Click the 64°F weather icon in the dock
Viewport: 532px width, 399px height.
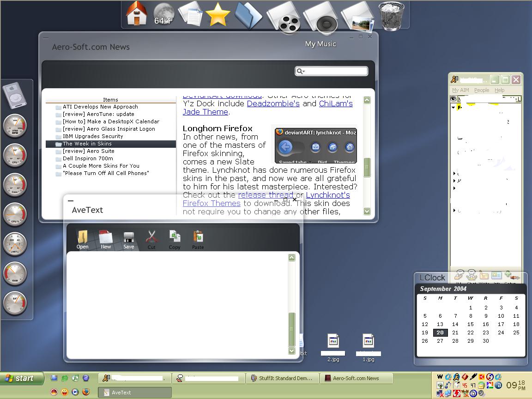164,14
